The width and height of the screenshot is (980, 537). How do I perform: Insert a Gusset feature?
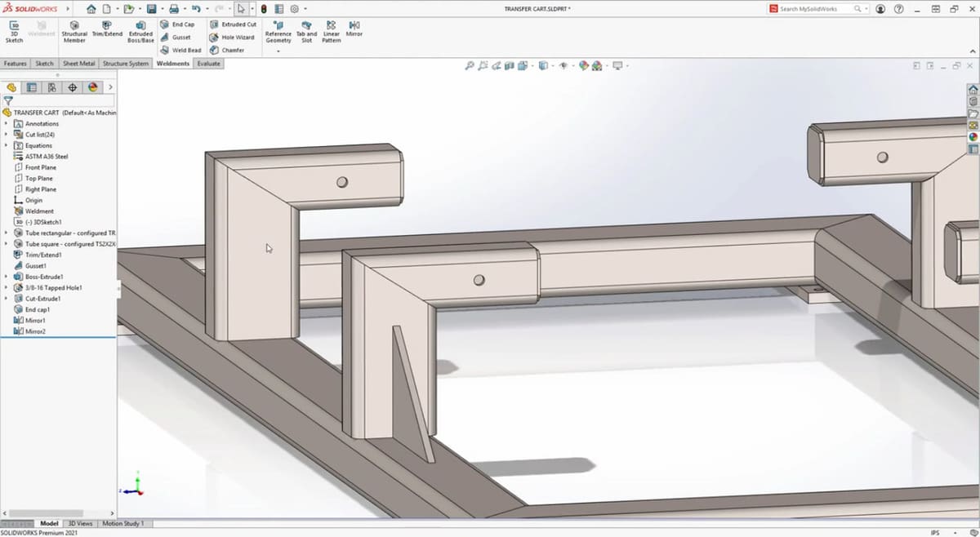(176, 38)
